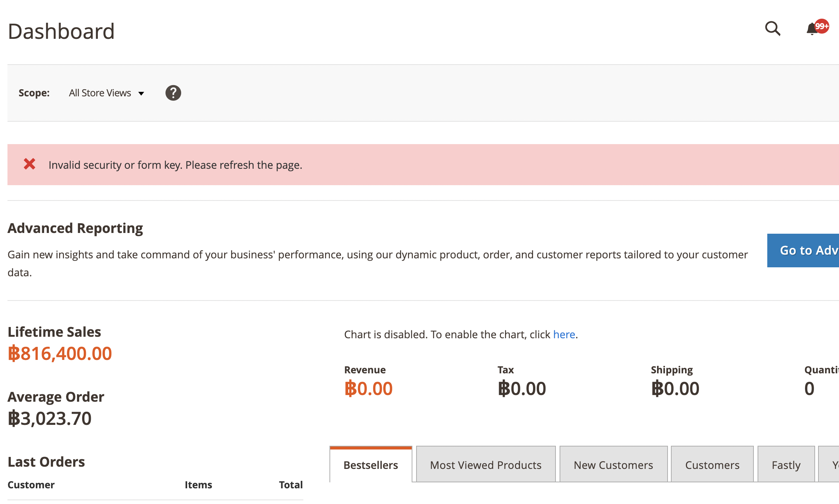Click the 'here' link to enable chart
Screen dimensions: 839x504
point(564,335)
